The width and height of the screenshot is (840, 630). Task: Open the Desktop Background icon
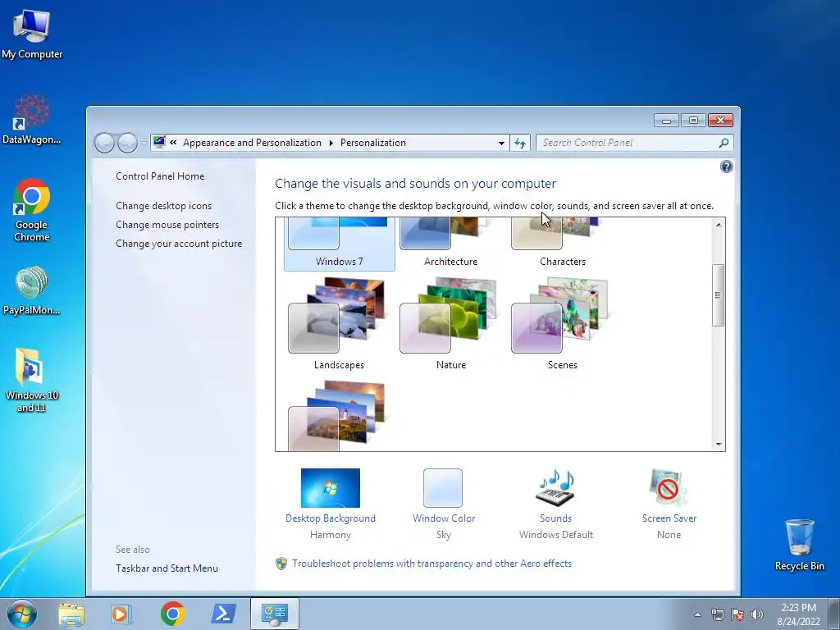(x=331, y=488)
